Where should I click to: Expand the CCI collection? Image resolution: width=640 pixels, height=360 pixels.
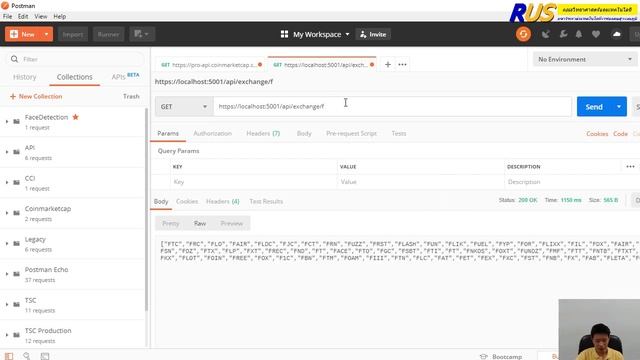(7, 182)
